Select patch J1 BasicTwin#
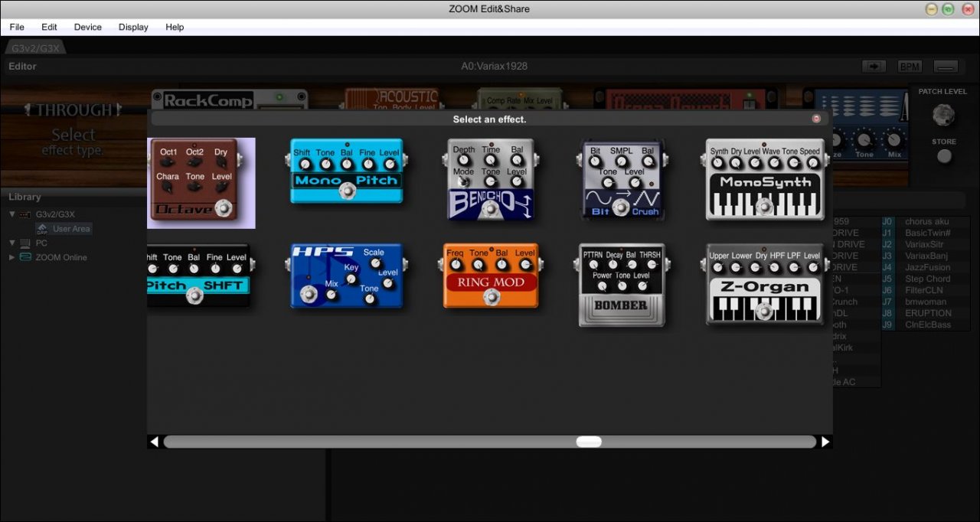Viewport: 980px width, 522px height. pos(925,233)
